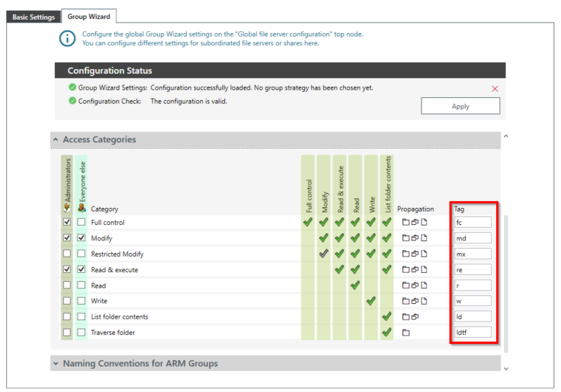Click the Tag field containing "ldtf"
Image resolution: width=561 pixels, height=392 pixels.
point(473,332)
